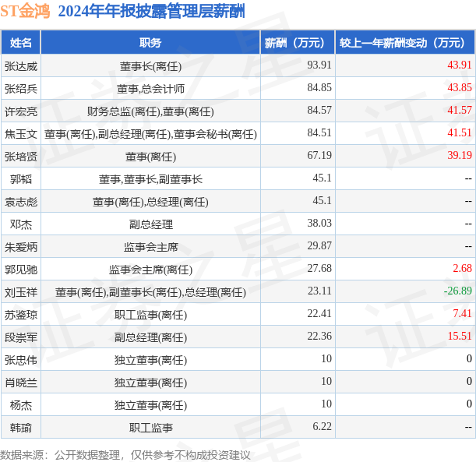Select the negative change value '-26.89'
The width and height of the screenshot is (476, 462).
point(457,291)
